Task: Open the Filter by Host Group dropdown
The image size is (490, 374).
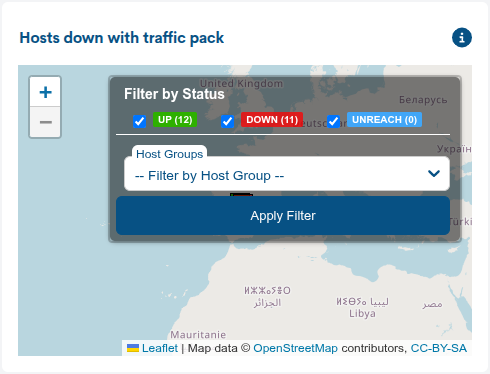Action: point(287,174)
